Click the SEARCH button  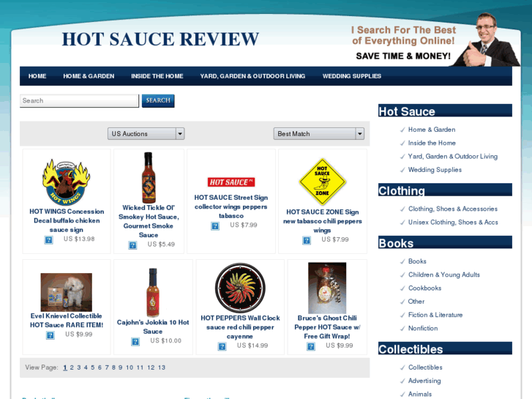158,100
